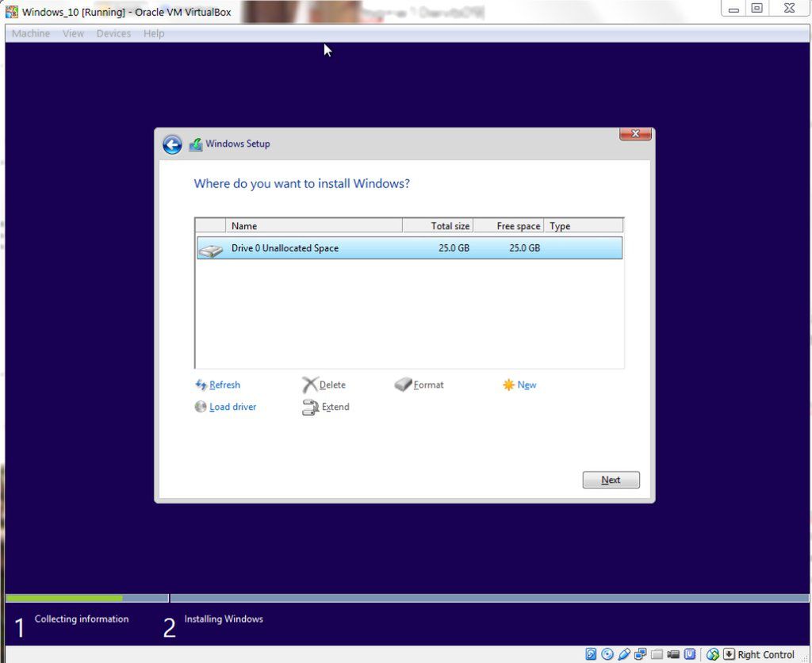Sort by the Type column header
812x663 pixels.
click(x=584, y=226)
